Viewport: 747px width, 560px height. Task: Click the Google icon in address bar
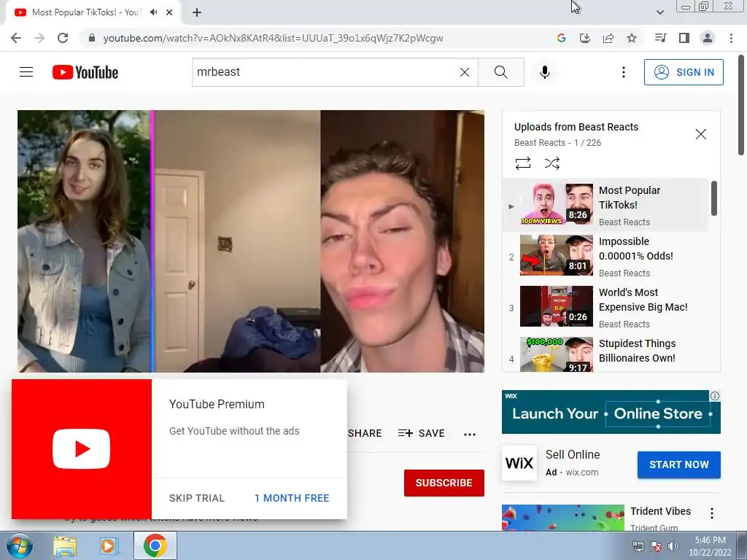(562, 38)
